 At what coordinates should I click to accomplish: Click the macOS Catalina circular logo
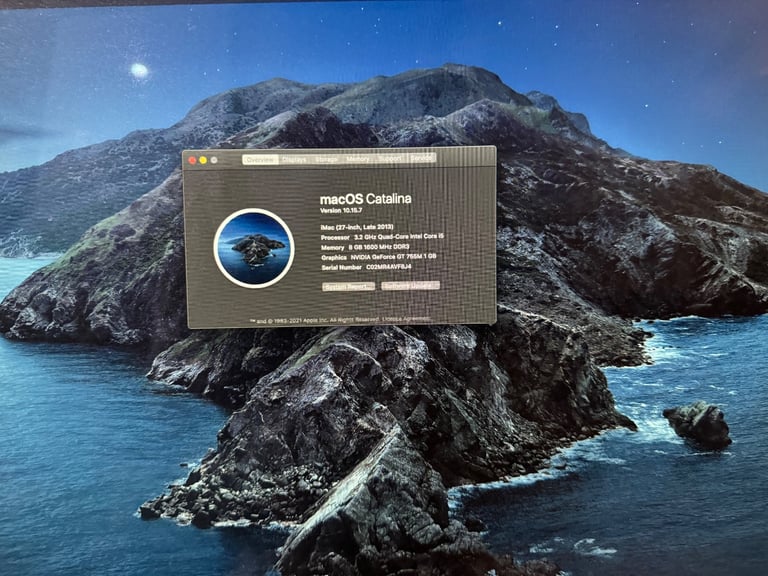click(x=254, y=248)
